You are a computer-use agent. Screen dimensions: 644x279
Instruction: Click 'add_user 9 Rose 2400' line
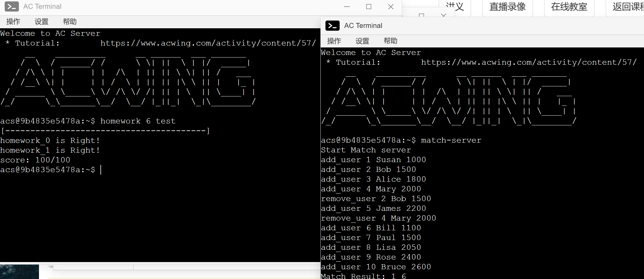371,257
